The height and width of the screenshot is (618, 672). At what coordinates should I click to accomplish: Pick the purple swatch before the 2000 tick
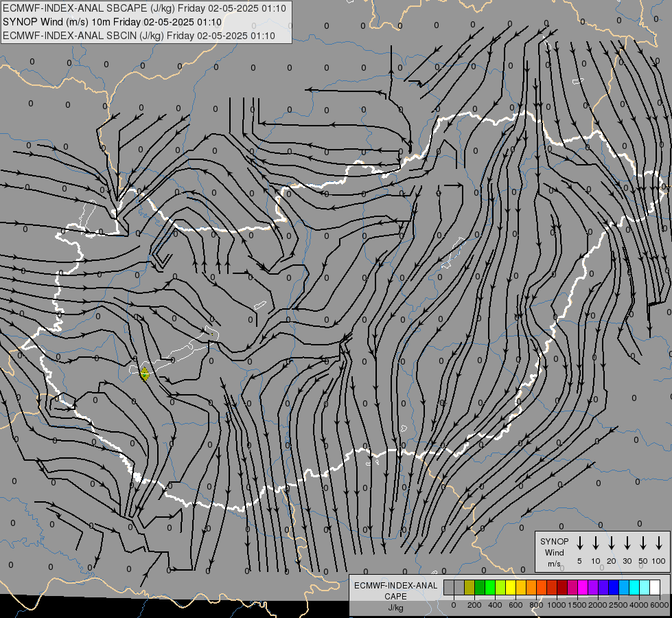point(593,587)
